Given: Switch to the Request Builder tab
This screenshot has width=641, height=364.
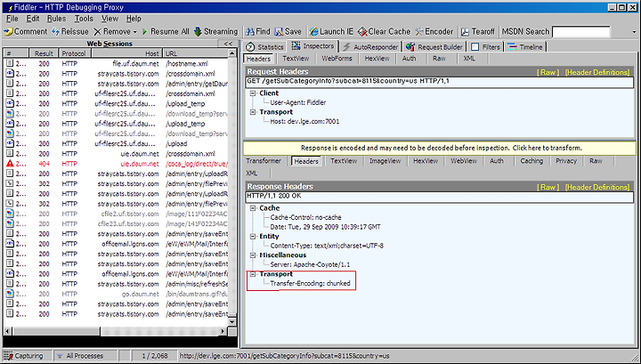Looking at the screenshot, I should point(434,47).
